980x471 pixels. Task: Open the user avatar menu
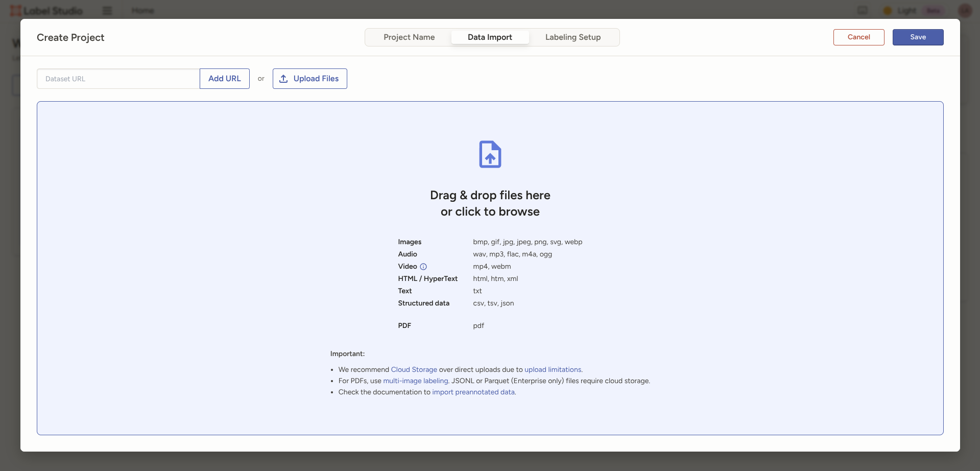click(x=965, y=11)
